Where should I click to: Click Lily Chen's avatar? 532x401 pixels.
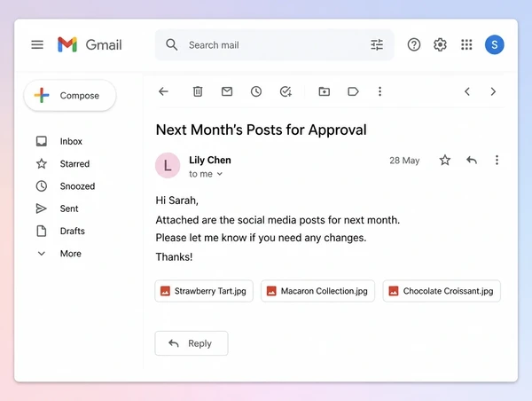tap(168, 165)
